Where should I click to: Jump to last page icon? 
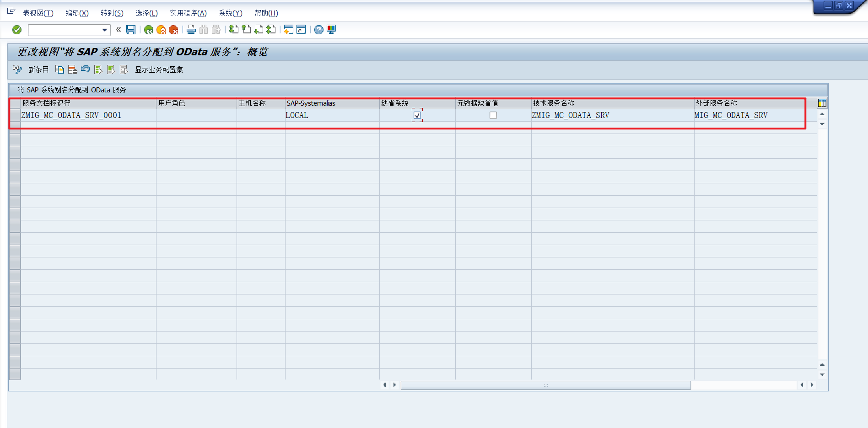(271, 30)
